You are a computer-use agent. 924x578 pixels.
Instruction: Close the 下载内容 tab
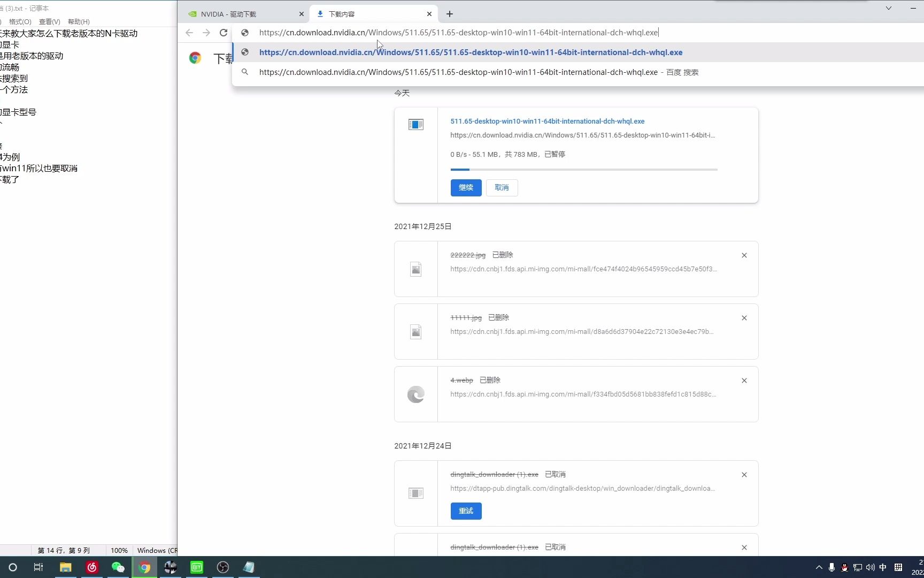click(x=429, y=14)
